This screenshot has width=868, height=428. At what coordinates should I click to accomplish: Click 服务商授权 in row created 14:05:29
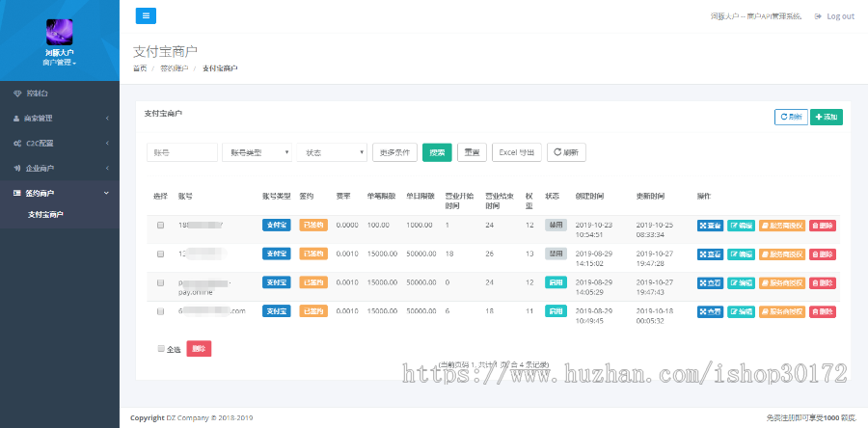point(782,283)
